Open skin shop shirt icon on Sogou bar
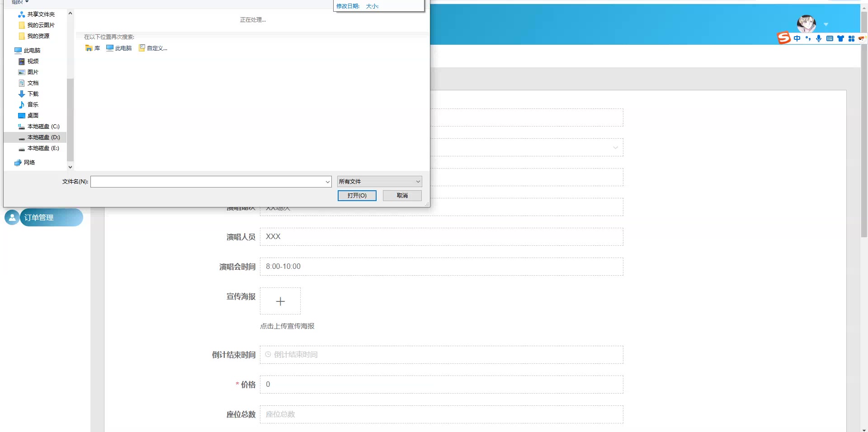Image resolution: width=868 pixels, height=432 pixels. pyautogui.click(x=840, y=38)
